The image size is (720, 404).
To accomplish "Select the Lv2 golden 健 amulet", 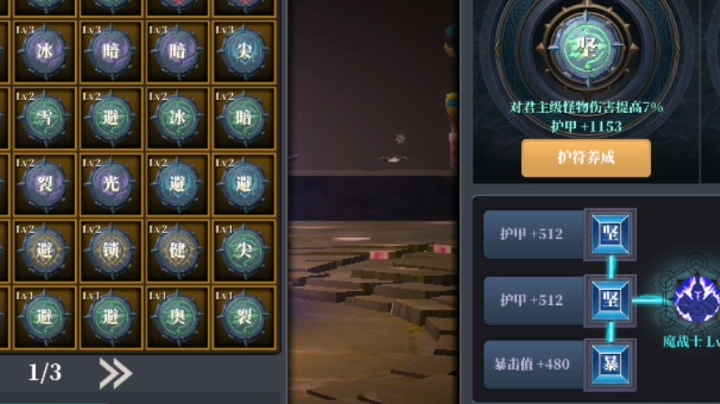I will click(x=177, y=251).
